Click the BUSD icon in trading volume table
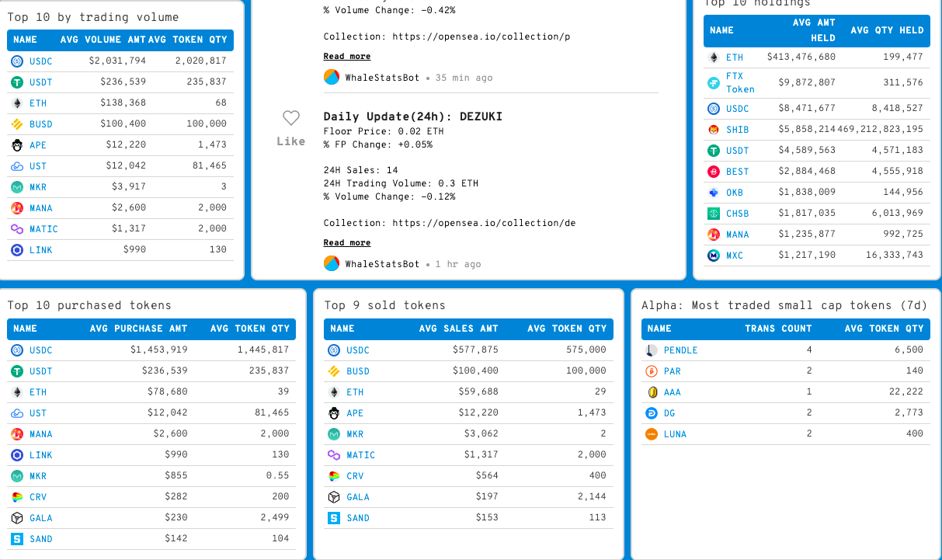 point(17,124)
